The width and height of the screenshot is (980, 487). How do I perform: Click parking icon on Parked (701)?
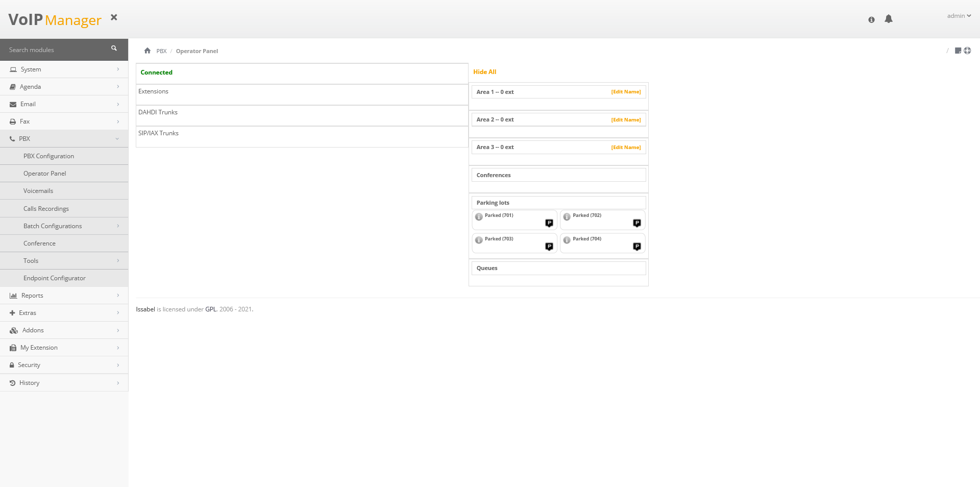click(x=549, y=223)
